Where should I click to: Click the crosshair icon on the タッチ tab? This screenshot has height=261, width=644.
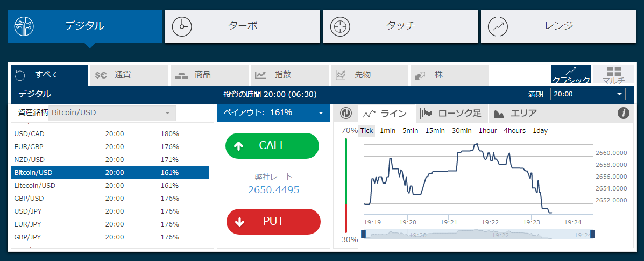tap(340, 26)
